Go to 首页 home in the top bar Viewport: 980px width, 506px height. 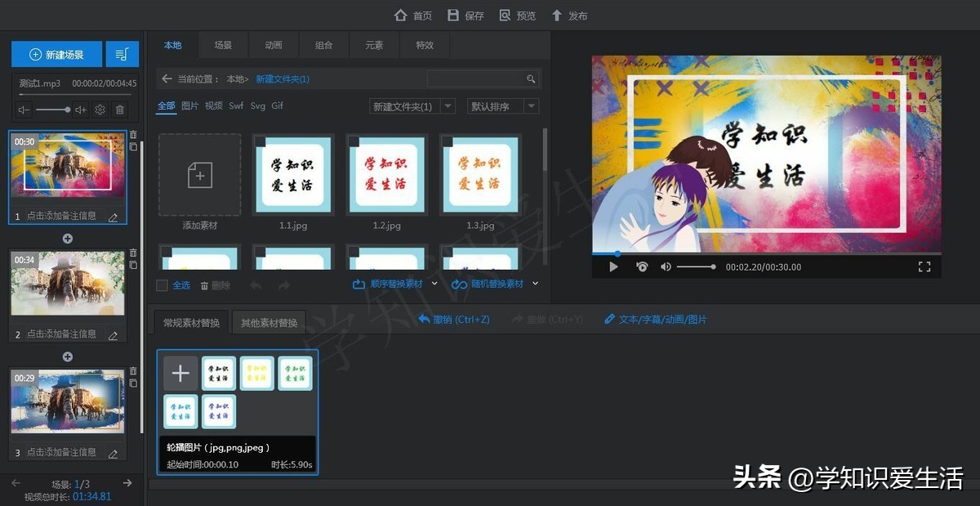point(412,15)
